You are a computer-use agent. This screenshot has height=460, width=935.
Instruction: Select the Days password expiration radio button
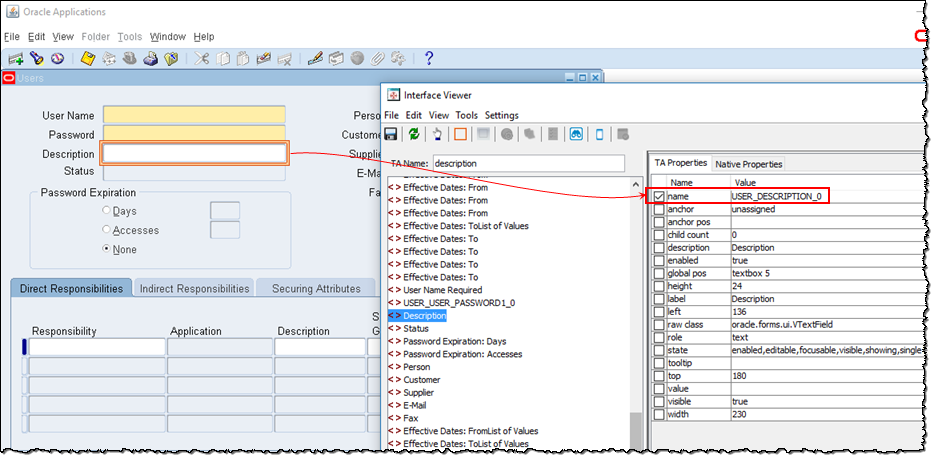point(107,211)
